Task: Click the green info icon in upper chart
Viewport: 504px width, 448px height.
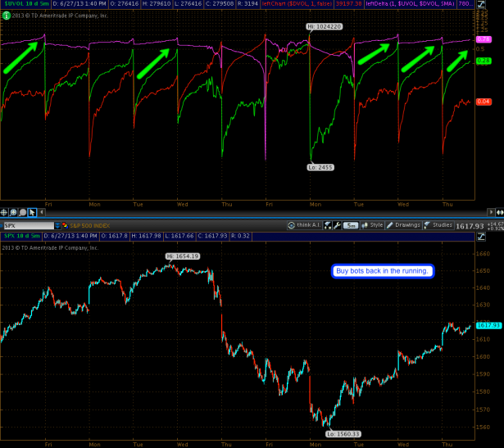Action: [x=6, y=16]
